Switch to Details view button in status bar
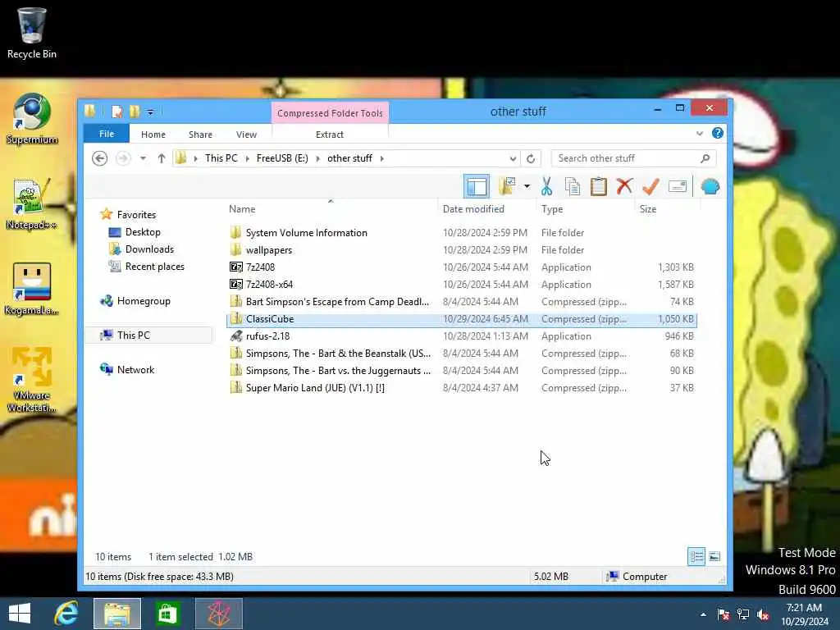840x630 pixels. pyautogui.click(x=696, y=557)
